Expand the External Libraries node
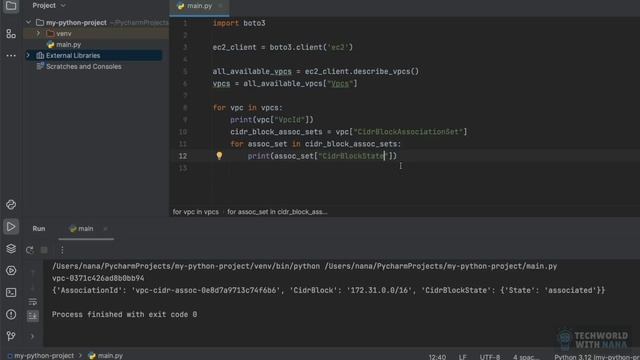The width and height of the screenshot is (640, 360). (28, 55)
